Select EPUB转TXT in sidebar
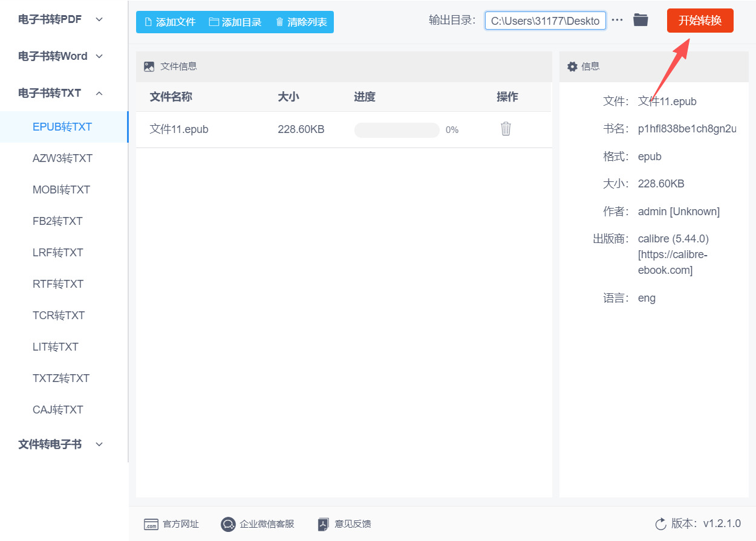 (64, 127)
